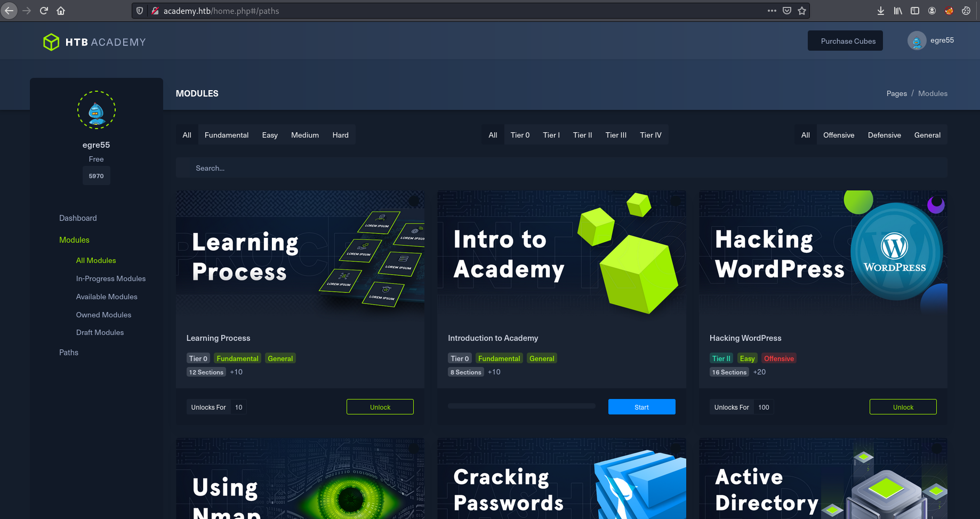Open Owned Modules in the sidebar
This screenshot has height=519, width=980.
click(103, 315)
